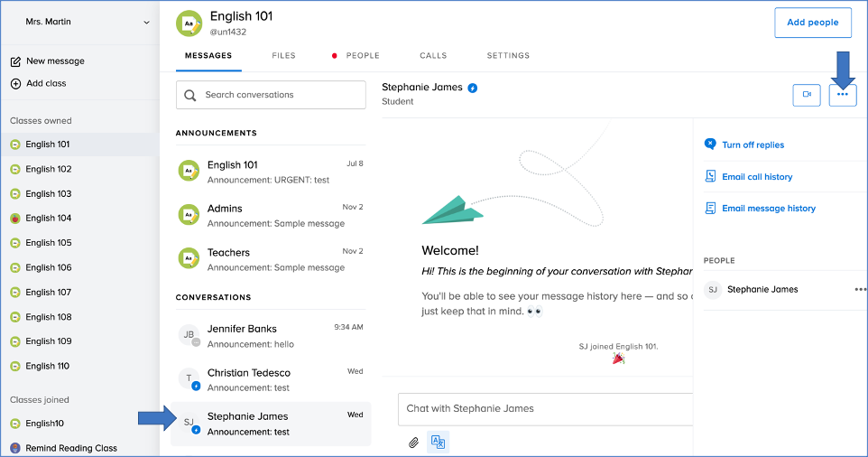
Task: Open Jennifer Banks conversation
Action: click(271, 336)
